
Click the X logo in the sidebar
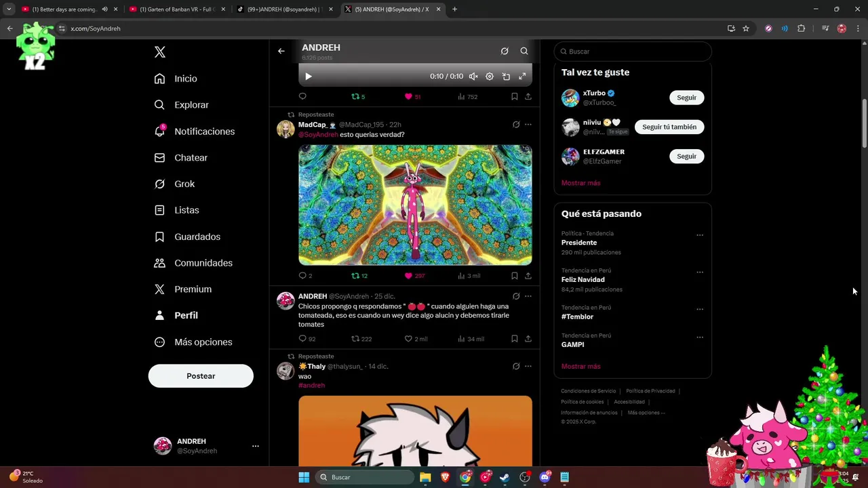pyautogui.click(x=160, y=52)
